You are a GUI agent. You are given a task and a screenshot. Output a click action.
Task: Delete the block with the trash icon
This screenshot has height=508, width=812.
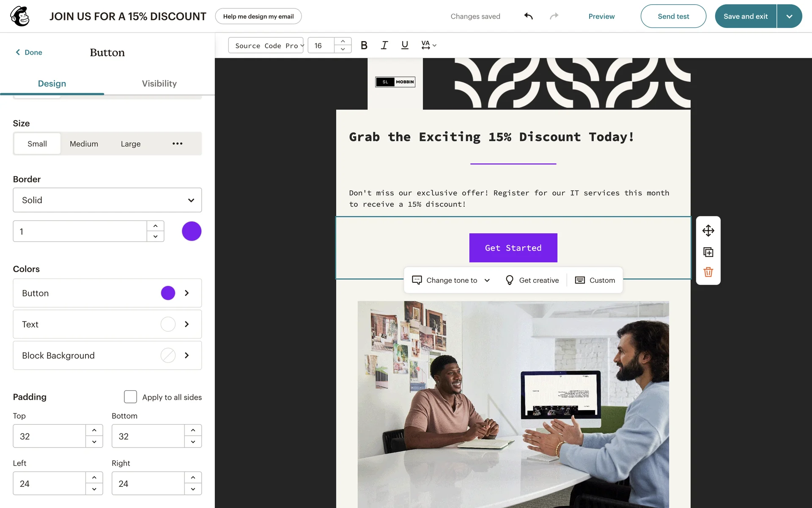(x=708, y=272)
